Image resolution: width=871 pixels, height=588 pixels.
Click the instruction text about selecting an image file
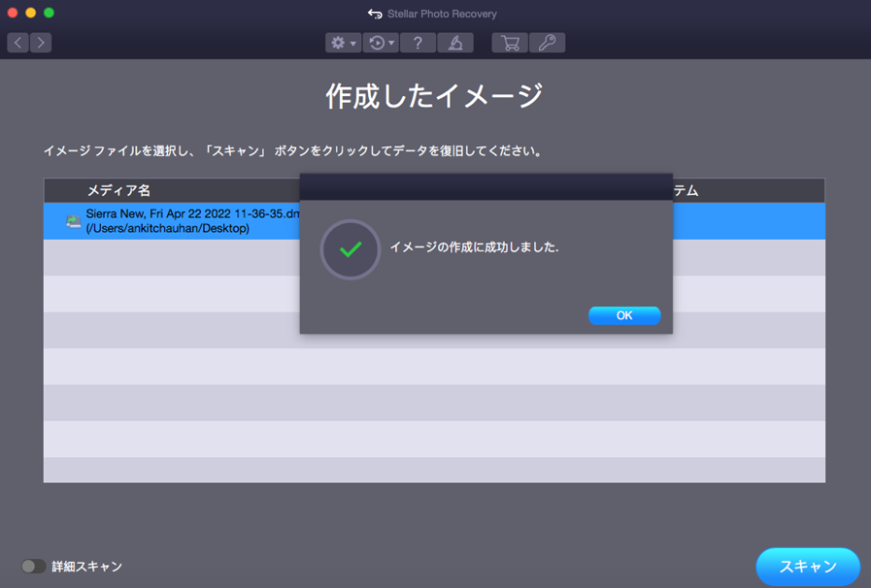point(292,151)
